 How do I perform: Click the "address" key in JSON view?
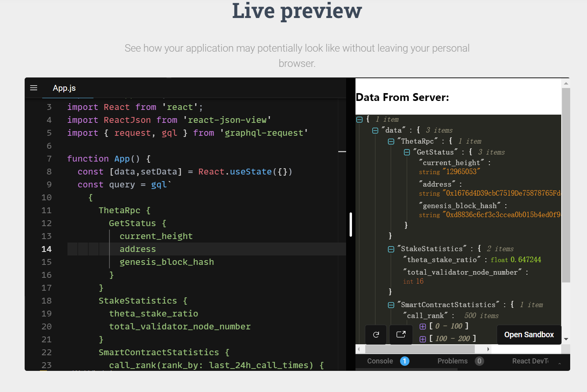pyautogui.click(x=437, y=184)
